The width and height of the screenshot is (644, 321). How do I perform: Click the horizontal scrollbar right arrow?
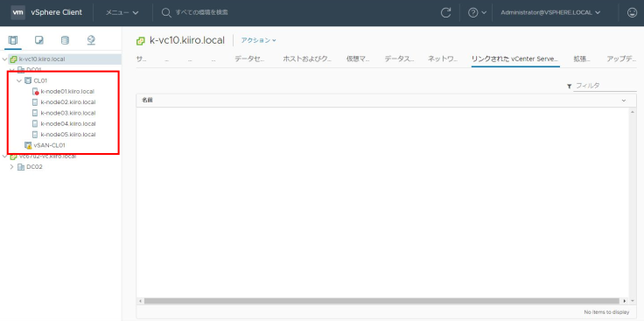[625, 301]
